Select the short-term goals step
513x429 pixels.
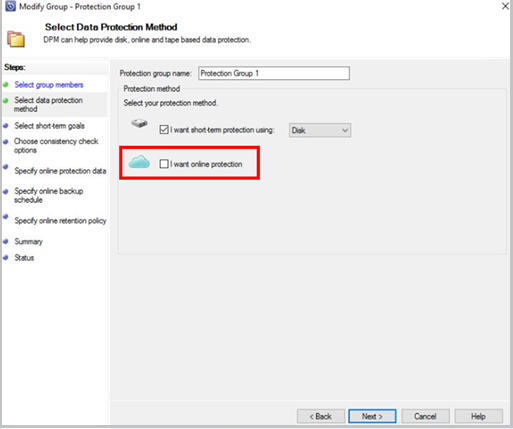(x=49, y=126)
